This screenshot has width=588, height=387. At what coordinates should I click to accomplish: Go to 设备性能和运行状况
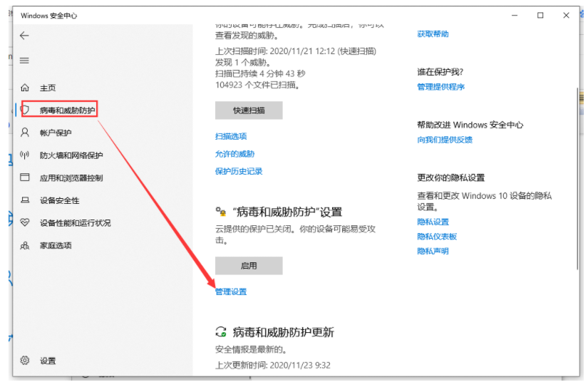pos(76,223)
